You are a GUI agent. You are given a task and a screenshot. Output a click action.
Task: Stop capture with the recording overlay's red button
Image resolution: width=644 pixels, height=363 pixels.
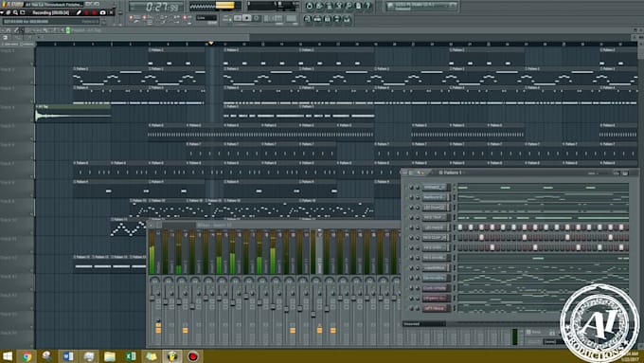point(95,12)
